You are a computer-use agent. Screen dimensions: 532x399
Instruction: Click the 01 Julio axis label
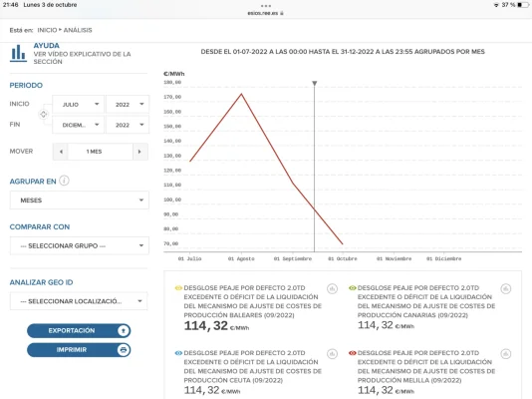[x=189, y=258]
